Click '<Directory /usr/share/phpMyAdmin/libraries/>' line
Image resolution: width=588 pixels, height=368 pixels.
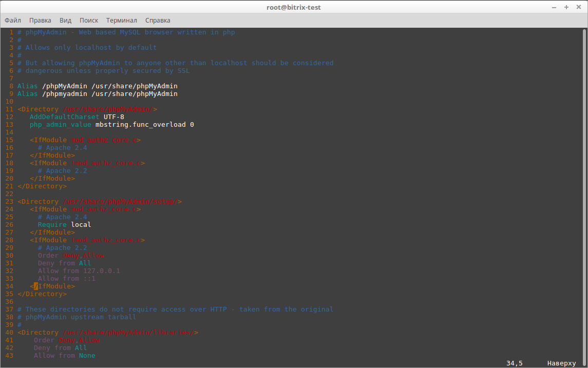[108, 333]
